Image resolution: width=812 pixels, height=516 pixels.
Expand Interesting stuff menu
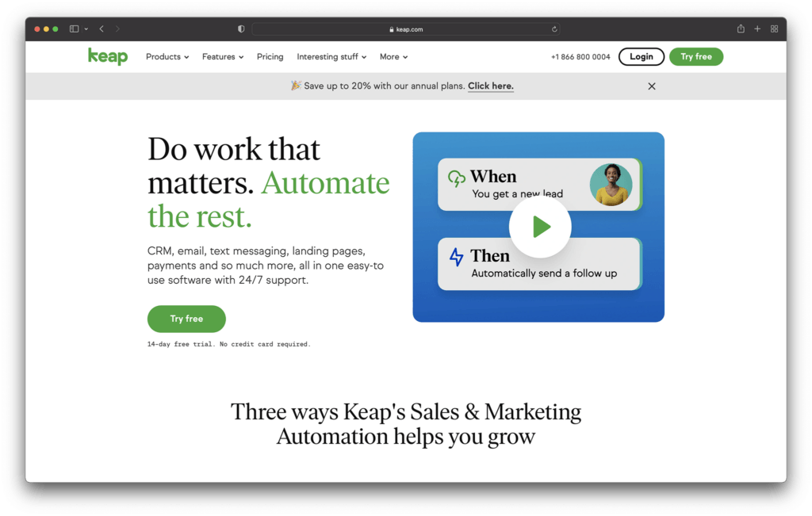[x=331, y=56]
